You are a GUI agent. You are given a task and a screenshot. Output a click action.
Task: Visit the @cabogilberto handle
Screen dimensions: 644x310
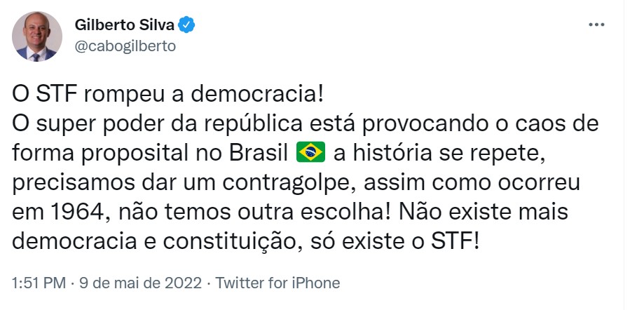125,46
